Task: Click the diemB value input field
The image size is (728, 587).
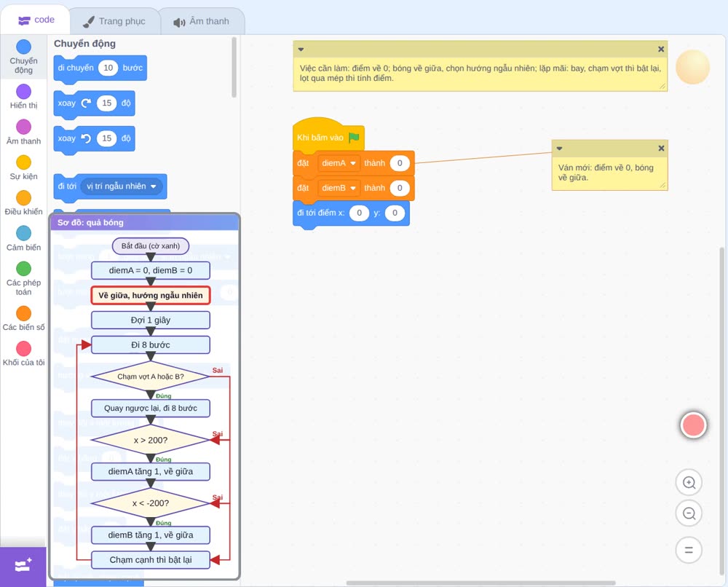Action: pyautogui.click(x=399, y=188)
